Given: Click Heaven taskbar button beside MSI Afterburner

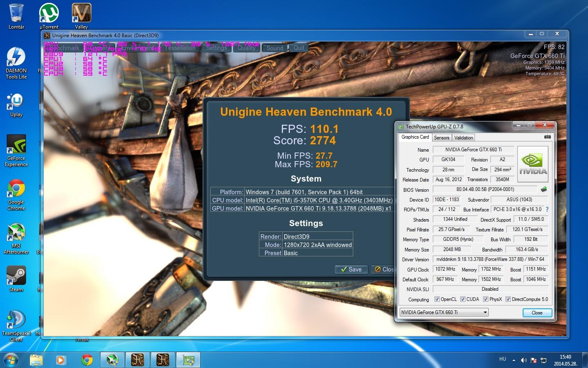Looking at the screenshot, I should pyautogui.click(x=138, y=360).
